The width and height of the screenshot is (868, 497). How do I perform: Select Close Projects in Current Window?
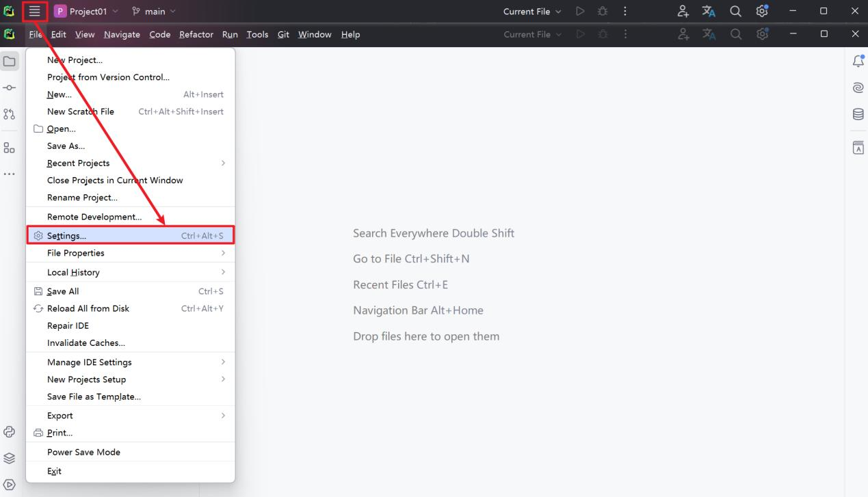[x=130, y=180]
